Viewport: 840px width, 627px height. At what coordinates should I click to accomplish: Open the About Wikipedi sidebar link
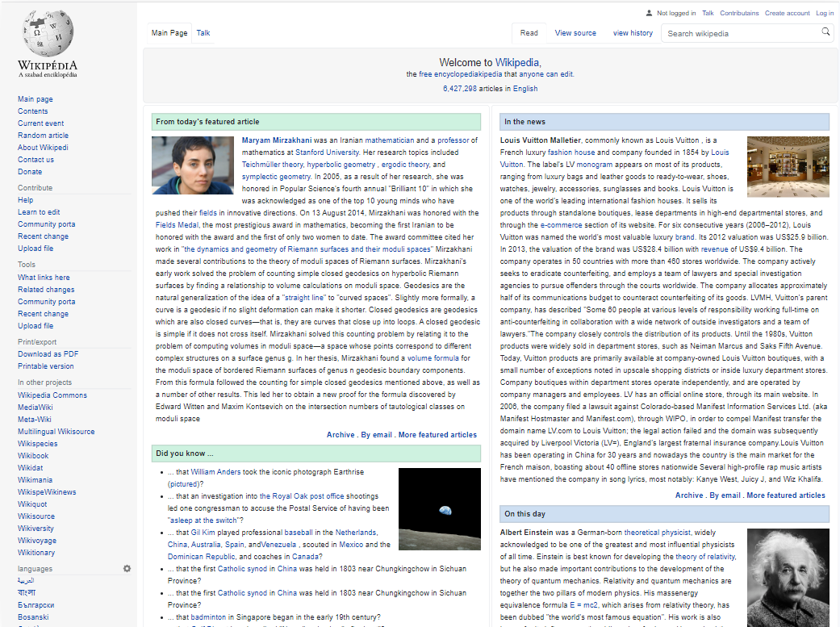point(43,148)
